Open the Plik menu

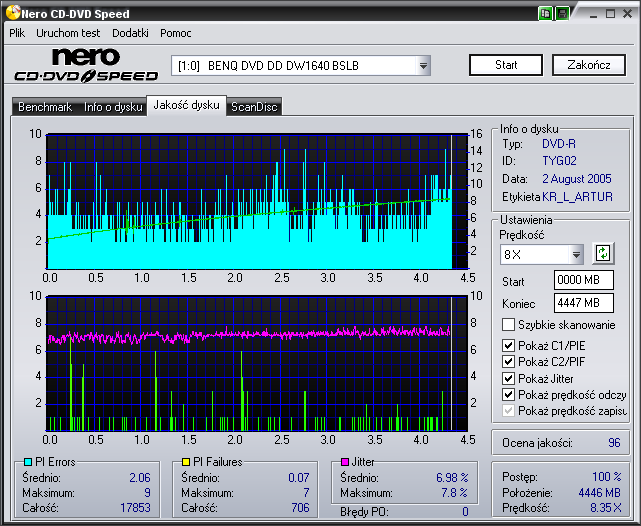(x=17, y=33)
